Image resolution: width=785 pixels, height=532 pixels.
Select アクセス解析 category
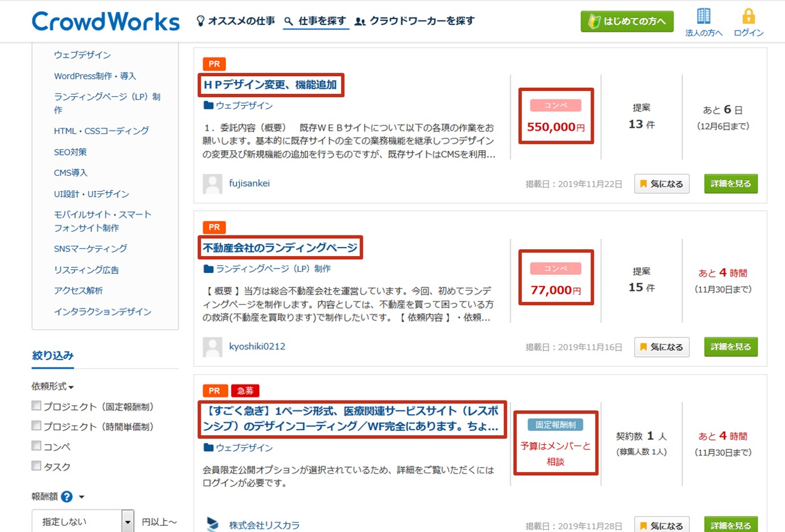[78, 291]
